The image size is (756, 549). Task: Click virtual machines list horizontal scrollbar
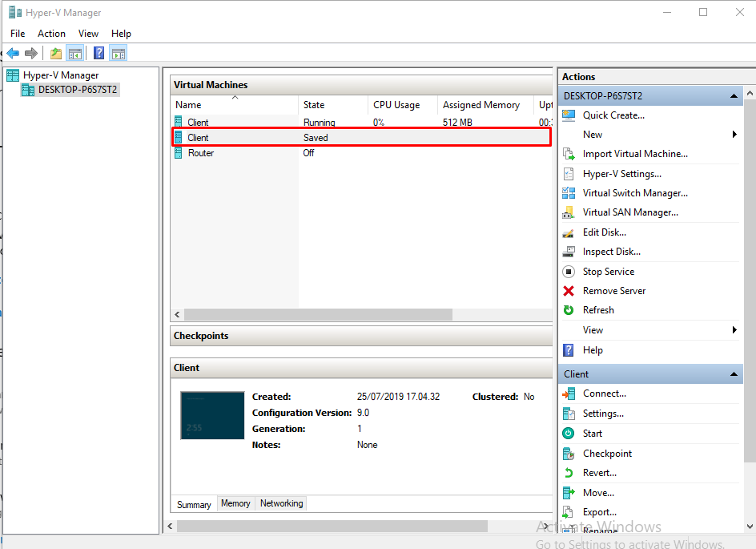pos(318,314)
